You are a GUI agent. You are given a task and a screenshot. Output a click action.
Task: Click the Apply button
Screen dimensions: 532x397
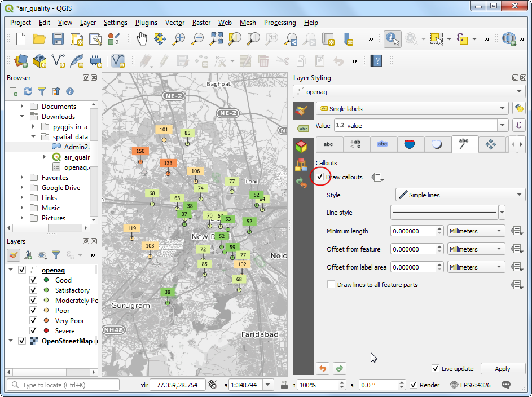[x=502, y=369]
